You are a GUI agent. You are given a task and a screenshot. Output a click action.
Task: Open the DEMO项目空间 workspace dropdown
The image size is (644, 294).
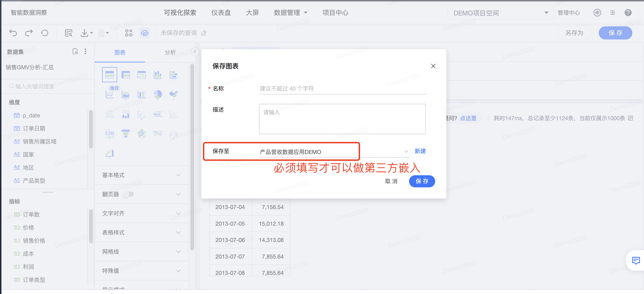click(x=501, y=13)
